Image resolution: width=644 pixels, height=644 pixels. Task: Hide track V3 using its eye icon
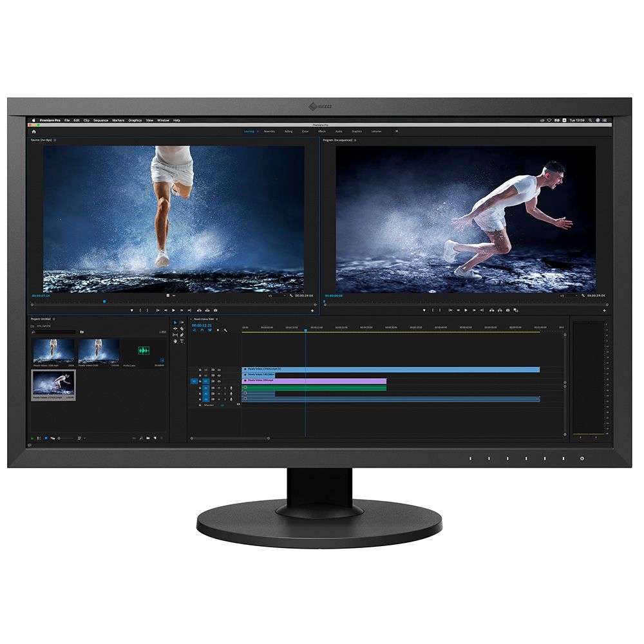[x=219, y=370]
